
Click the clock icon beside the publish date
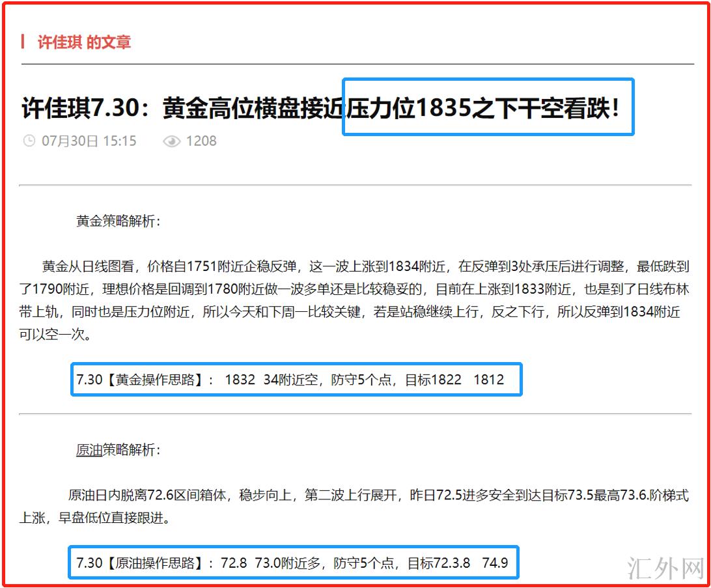(29, 141)
